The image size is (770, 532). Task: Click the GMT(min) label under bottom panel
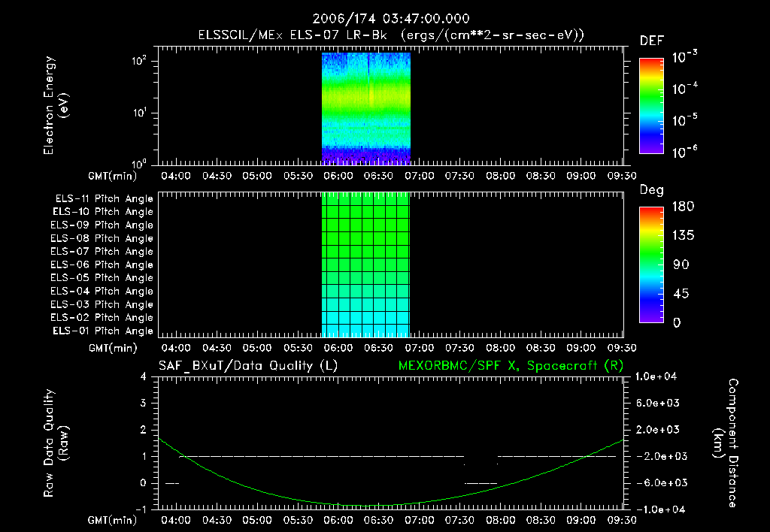point(113,520)
